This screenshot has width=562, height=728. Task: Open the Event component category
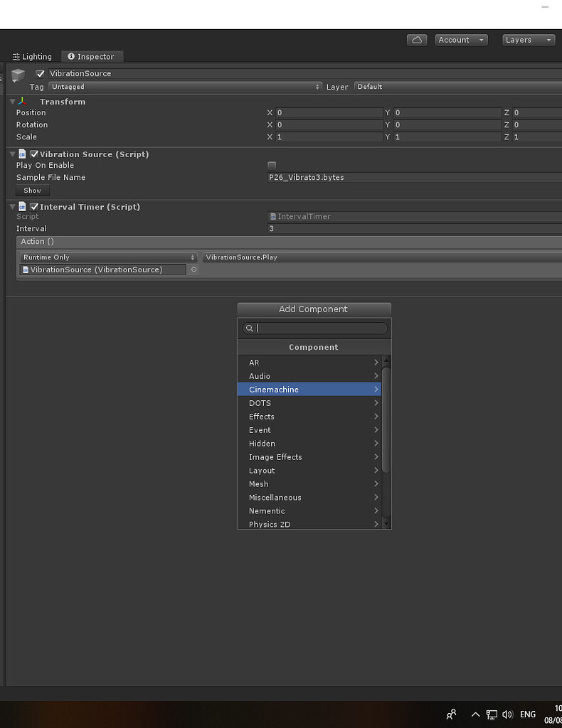[x=309, y=430]
